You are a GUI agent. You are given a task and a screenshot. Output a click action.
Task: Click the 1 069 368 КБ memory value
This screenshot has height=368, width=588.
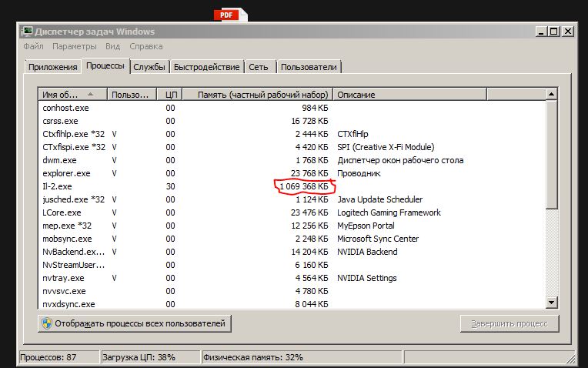pos(304,186)
